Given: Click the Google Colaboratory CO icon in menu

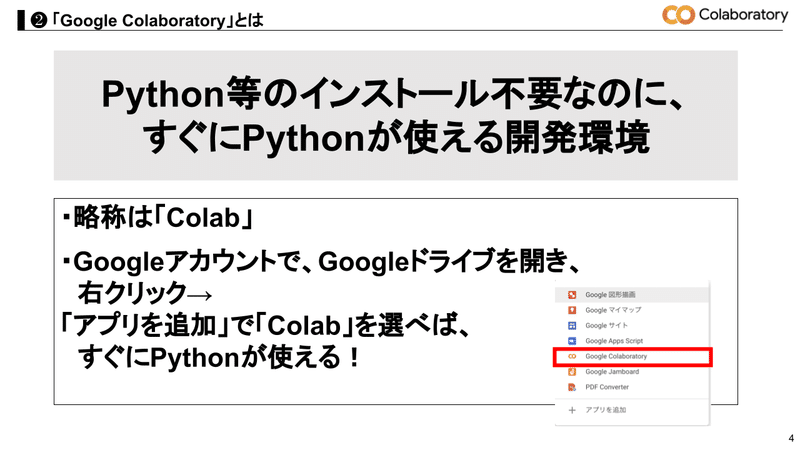Looking at the screenshot, I should [572, 357].
